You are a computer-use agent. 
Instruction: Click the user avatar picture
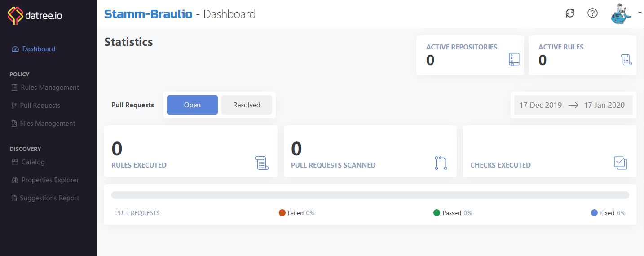(621, 13)
